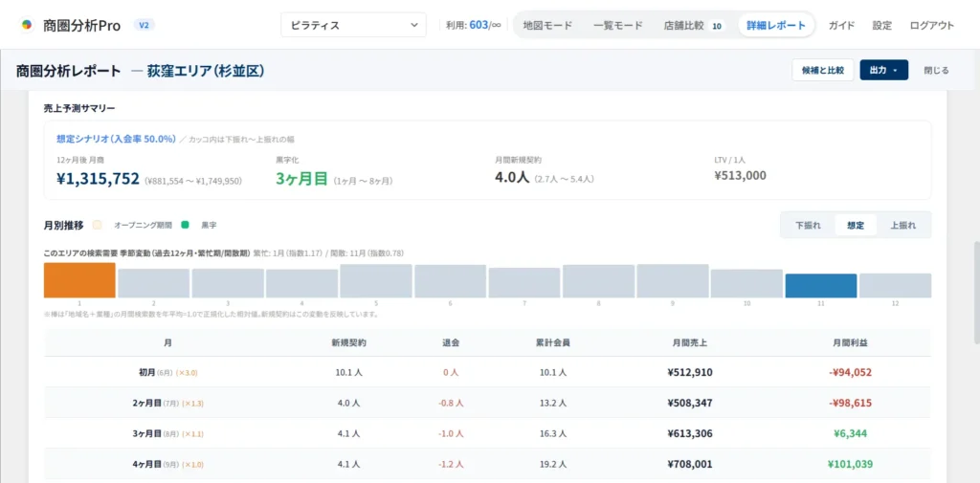Click the orange January demand bar
Viewport: 980px width, 483px height.
click(x=79, y=280)
